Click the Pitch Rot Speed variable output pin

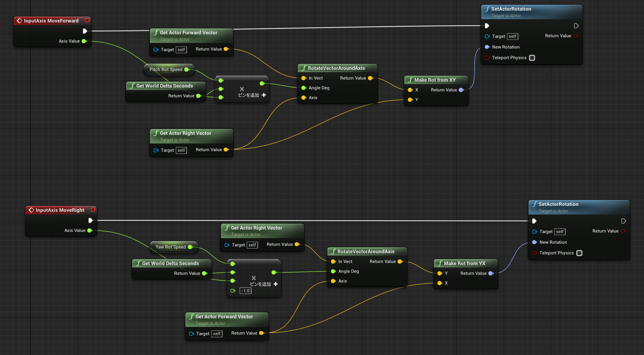[187, 70]
